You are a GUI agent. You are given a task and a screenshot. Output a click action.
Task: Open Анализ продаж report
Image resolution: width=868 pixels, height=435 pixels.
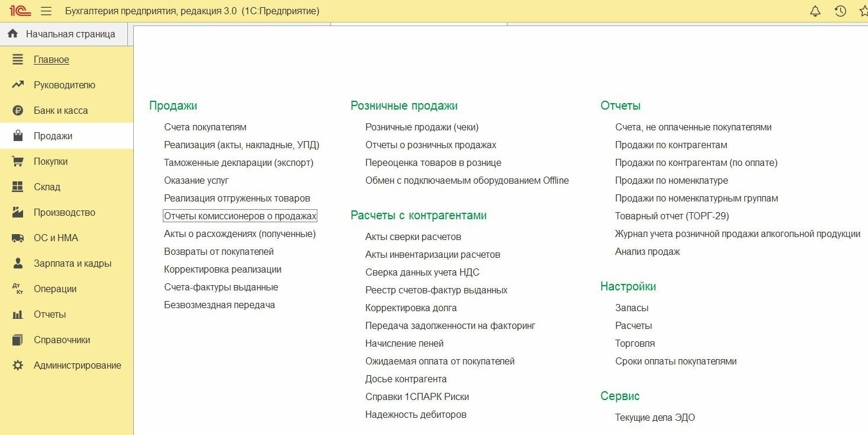coord(648,251)
